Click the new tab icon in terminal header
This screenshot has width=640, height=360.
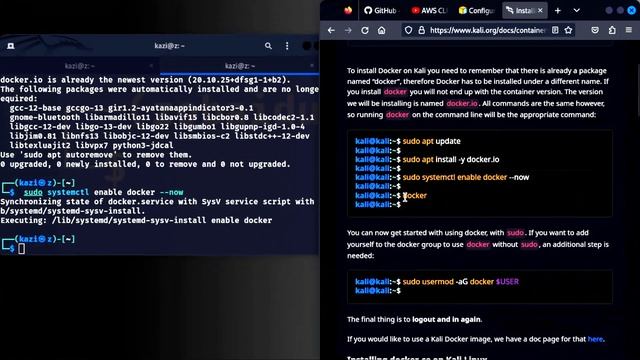(x=11, y=46)
